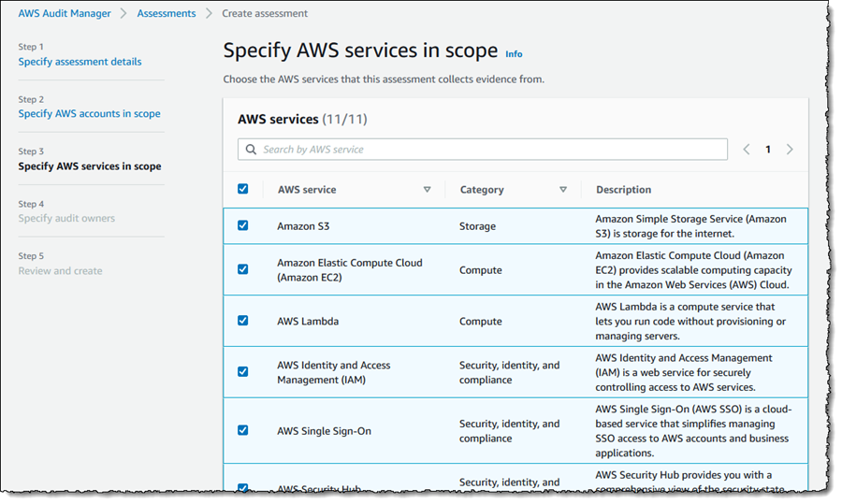
Task: Open the Info link beside heading
Action: tap(514, 54)
